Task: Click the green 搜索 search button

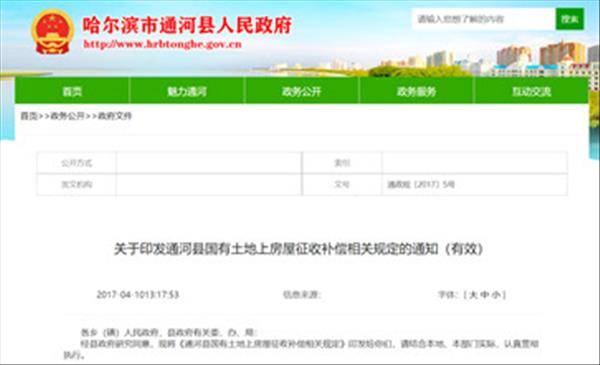Action: [x=569, y=19]
